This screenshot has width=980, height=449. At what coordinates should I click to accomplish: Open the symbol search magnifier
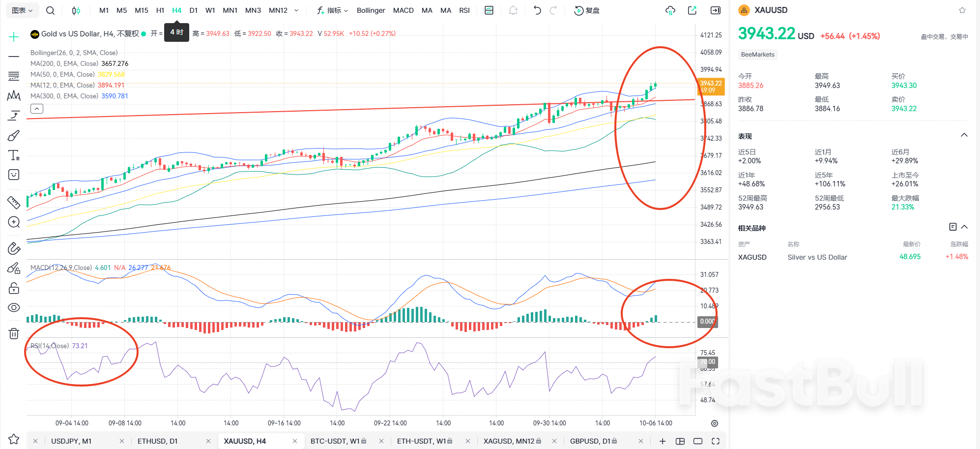coord(50,10)
